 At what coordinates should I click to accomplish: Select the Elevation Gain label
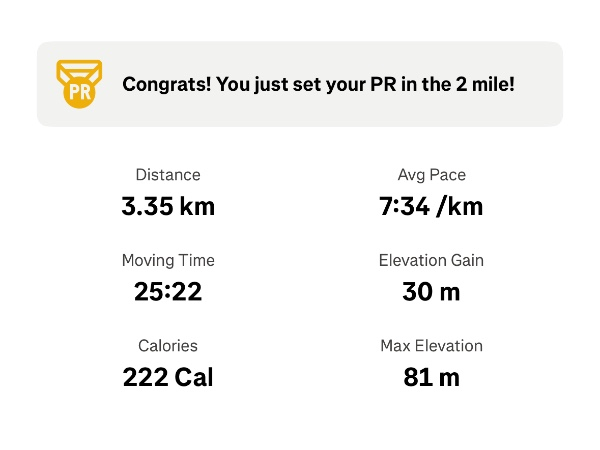click(x=431, y=261)
